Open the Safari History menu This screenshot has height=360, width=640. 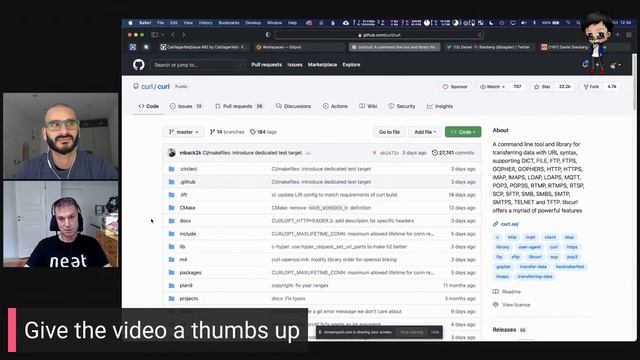tap(205, 23)
